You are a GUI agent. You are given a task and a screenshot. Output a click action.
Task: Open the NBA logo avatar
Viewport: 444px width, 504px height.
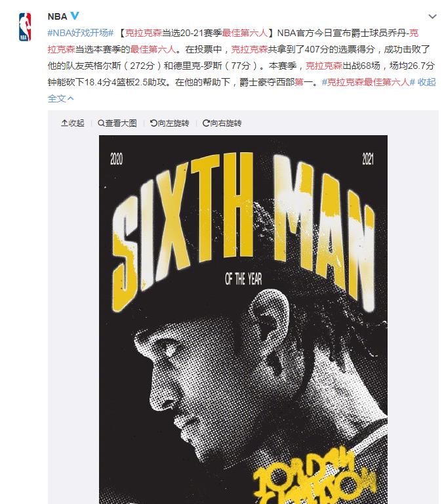tap(25, 27)
